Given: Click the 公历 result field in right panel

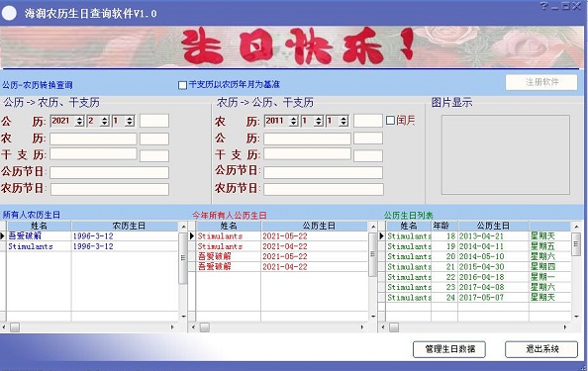Looking at the screenshot, I should click(x=307, y=139).
